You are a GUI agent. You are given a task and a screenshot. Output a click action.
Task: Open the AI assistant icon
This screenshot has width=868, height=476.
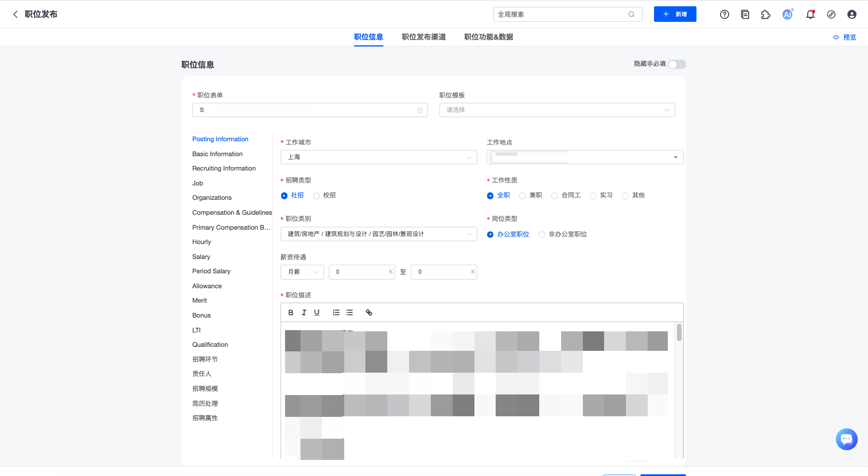(x=788, y=14)
